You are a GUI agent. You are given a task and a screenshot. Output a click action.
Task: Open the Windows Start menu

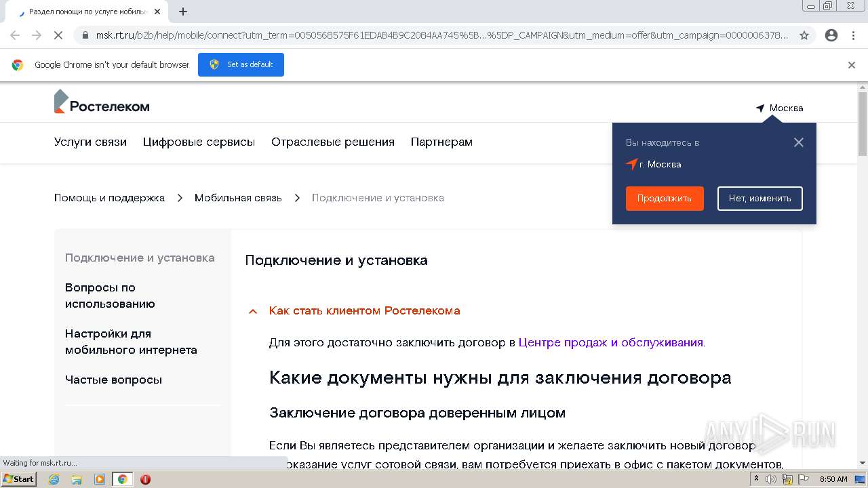pyautogui.click(x=18, y=479)
